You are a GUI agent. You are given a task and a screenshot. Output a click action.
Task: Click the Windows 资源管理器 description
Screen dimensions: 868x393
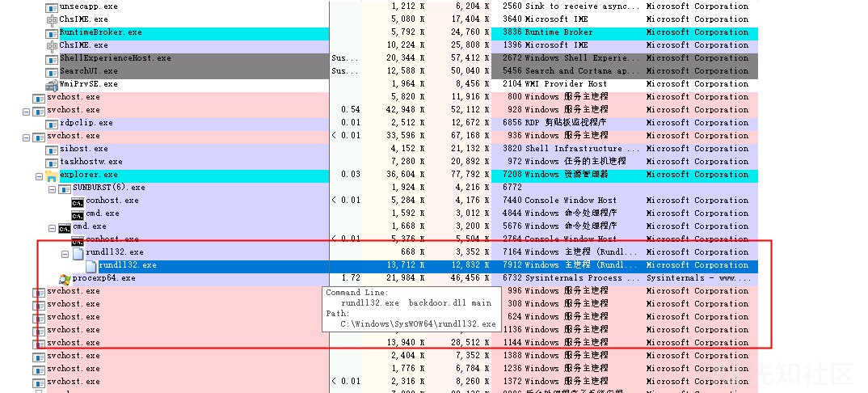pos(567,175)
